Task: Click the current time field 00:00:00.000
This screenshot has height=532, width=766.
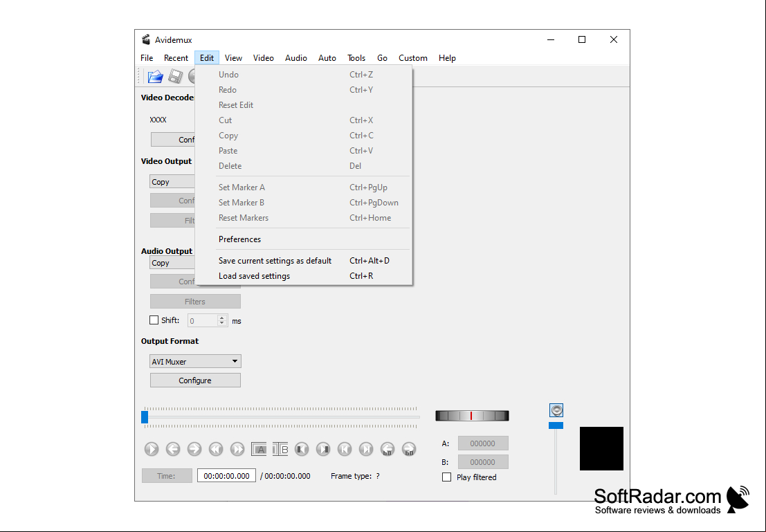Action: coord(227,476)
